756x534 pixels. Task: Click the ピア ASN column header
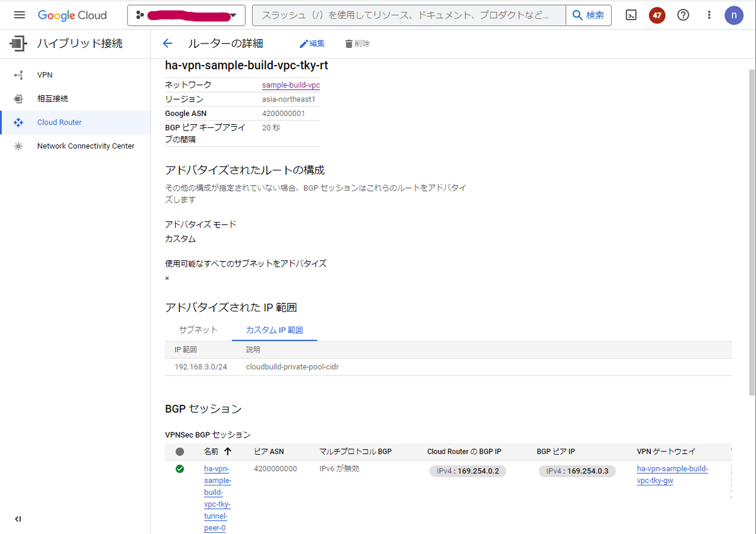coord(269,451)
